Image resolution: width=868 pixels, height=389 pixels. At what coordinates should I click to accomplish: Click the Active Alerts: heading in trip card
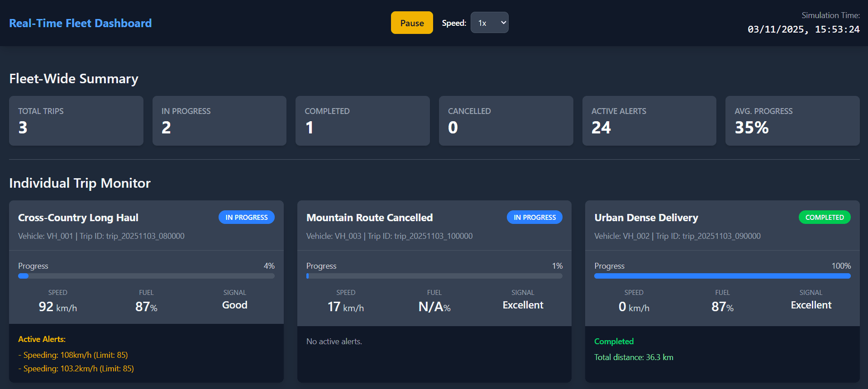point(42,339)
